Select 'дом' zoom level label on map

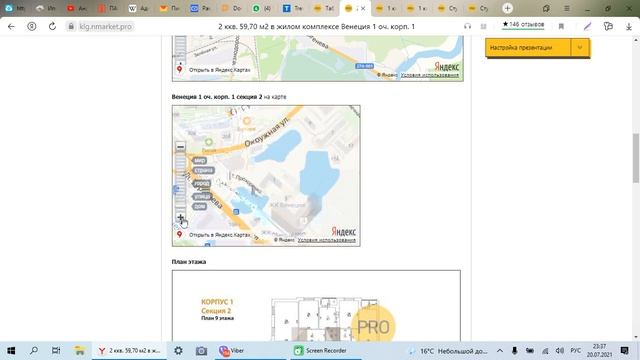click(199, 207)
